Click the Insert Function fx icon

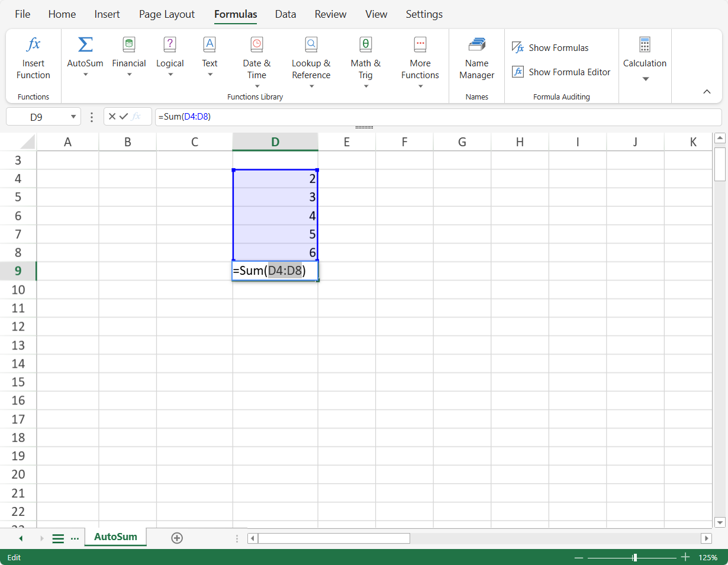tap(34, 44)
